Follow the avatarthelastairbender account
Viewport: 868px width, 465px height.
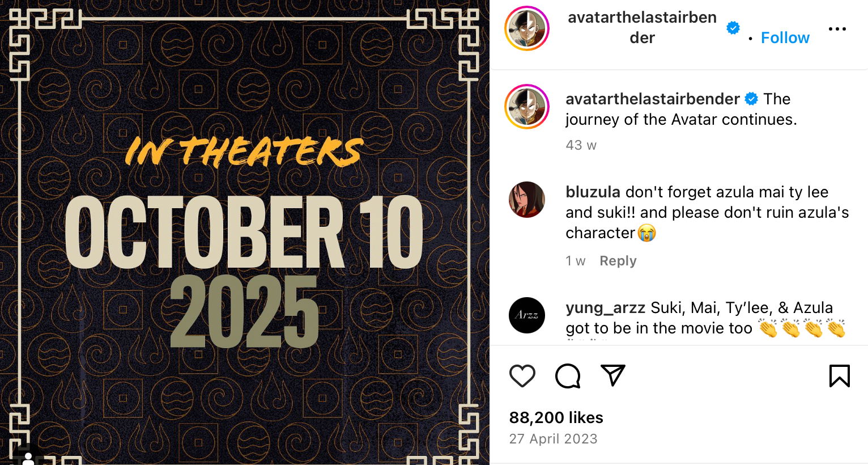pyautogui.click(x=785, y=38)
